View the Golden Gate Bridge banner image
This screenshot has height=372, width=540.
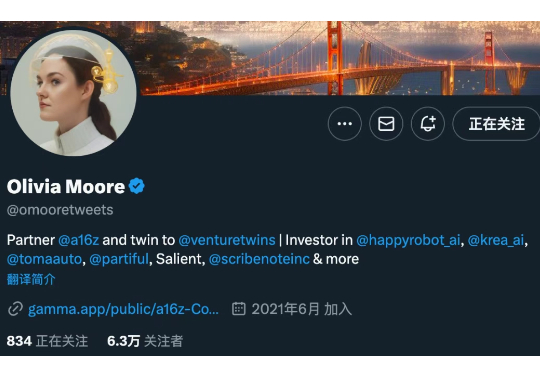[x=338, y=58]
